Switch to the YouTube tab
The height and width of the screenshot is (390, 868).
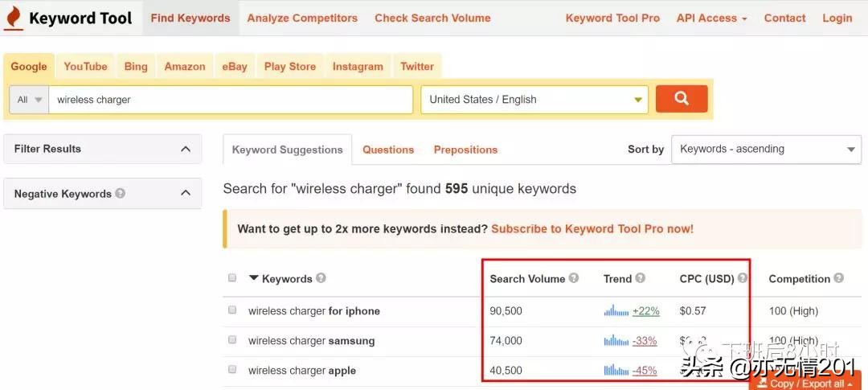tap(85, 67)
